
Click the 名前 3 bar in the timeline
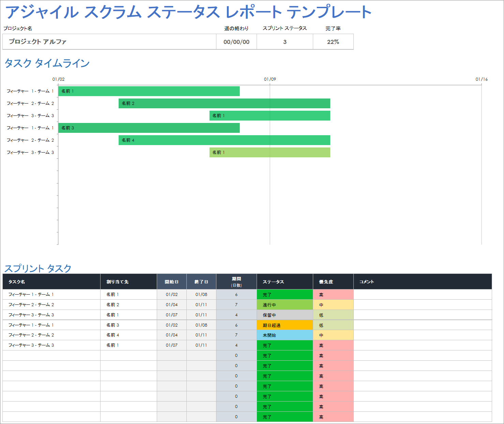pos(149,128)
